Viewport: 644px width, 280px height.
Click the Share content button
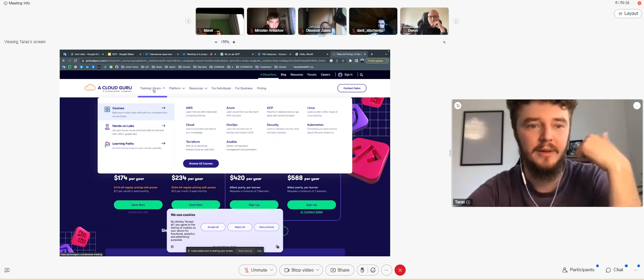[x=340, y=270]
